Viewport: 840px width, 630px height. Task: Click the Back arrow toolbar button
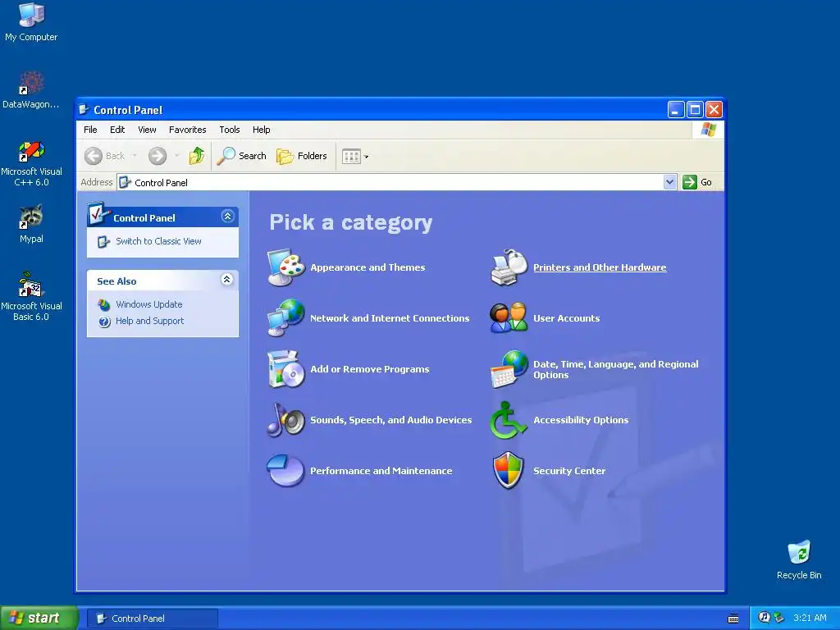(104, 156)
